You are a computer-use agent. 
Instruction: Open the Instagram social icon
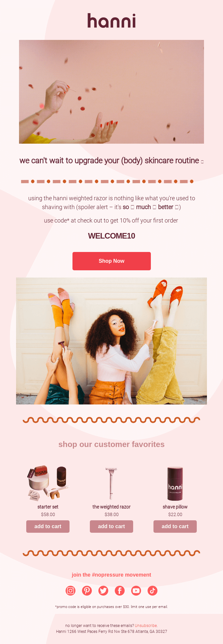point(71,591)
